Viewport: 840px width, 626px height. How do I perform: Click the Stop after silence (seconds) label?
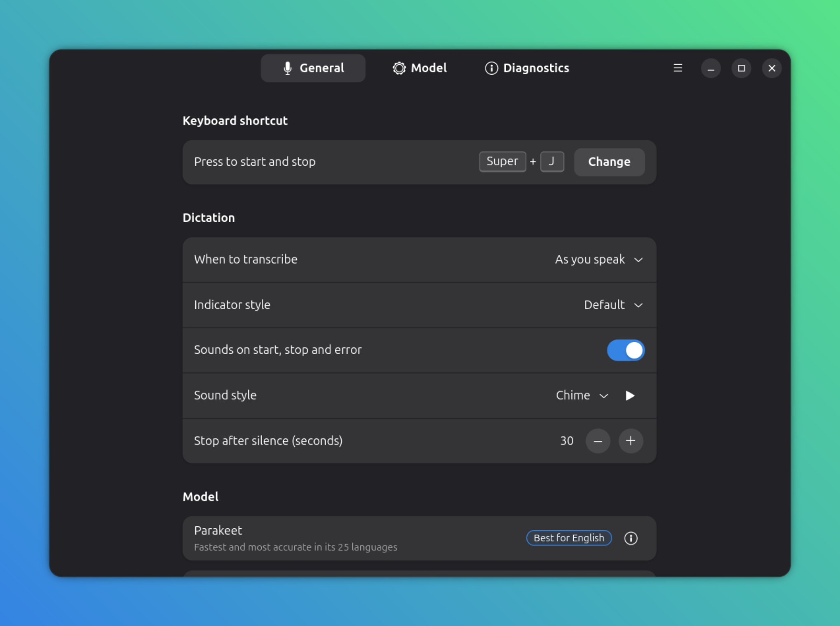pyautogui.click(x=268, y=441)
